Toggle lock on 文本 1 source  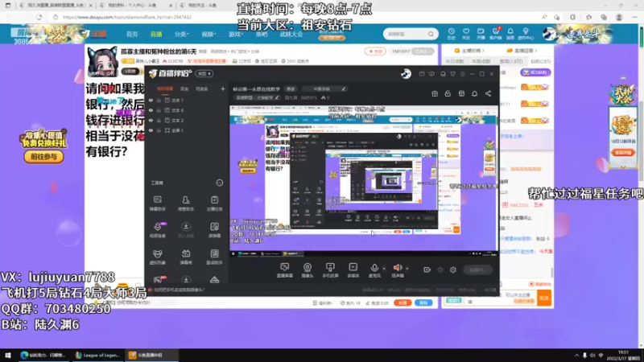point(159,100)
